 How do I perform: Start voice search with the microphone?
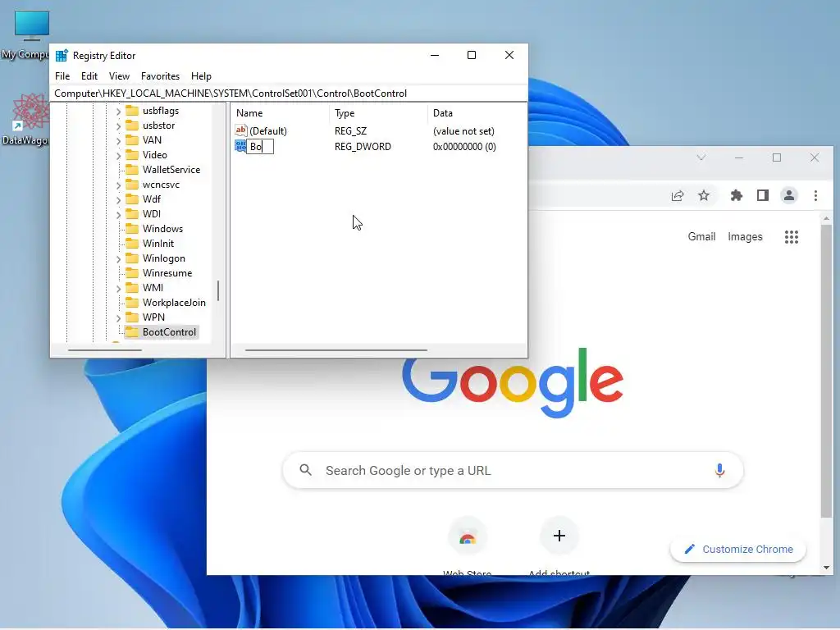(x=719, y=470)
